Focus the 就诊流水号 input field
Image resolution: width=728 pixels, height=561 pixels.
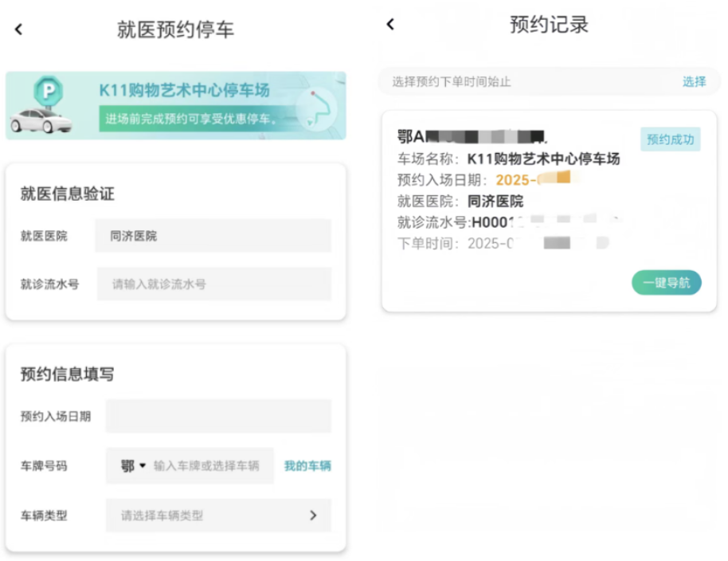click(213, 284)
